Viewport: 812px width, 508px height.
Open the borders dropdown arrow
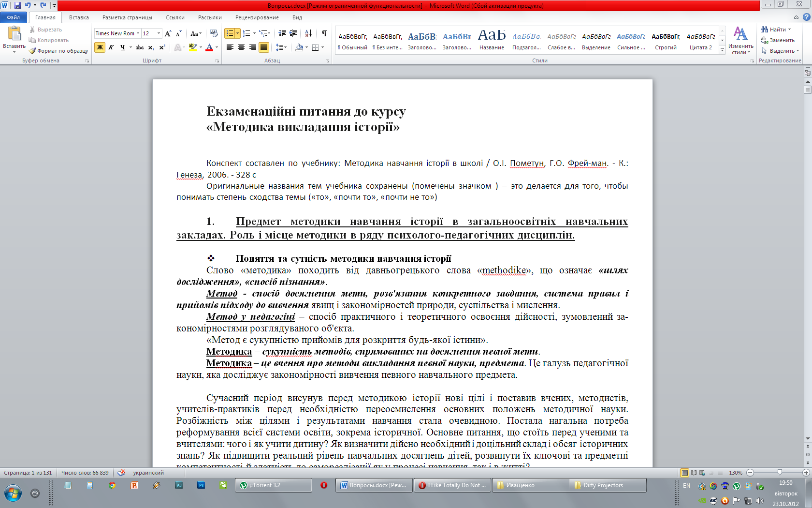[322, 47]
